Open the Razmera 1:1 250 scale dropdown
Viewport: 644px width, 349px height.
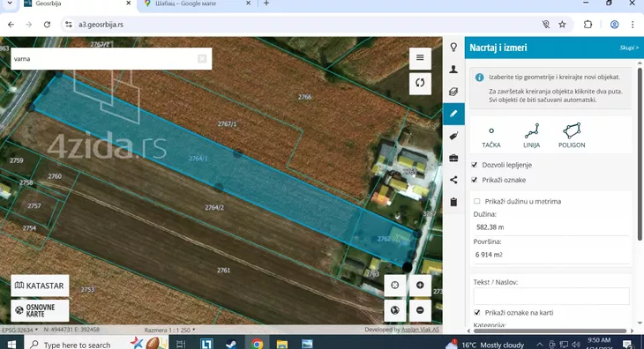(169, 330)
